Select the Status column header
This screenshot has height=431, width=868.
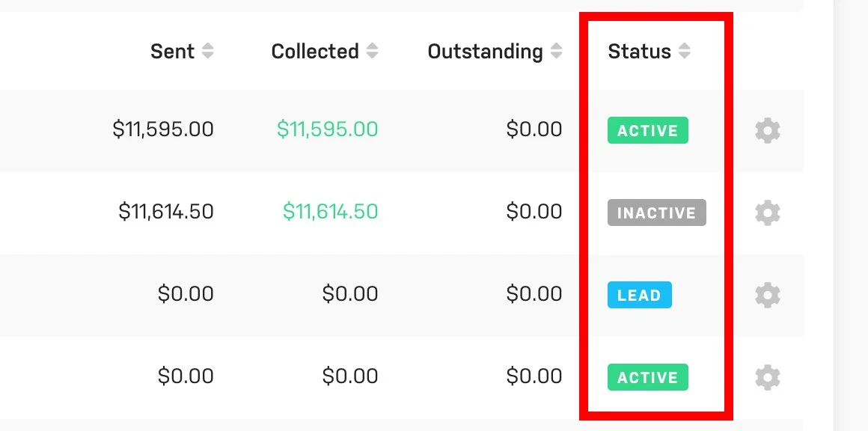pyautogui.click(x=639, y=51)
